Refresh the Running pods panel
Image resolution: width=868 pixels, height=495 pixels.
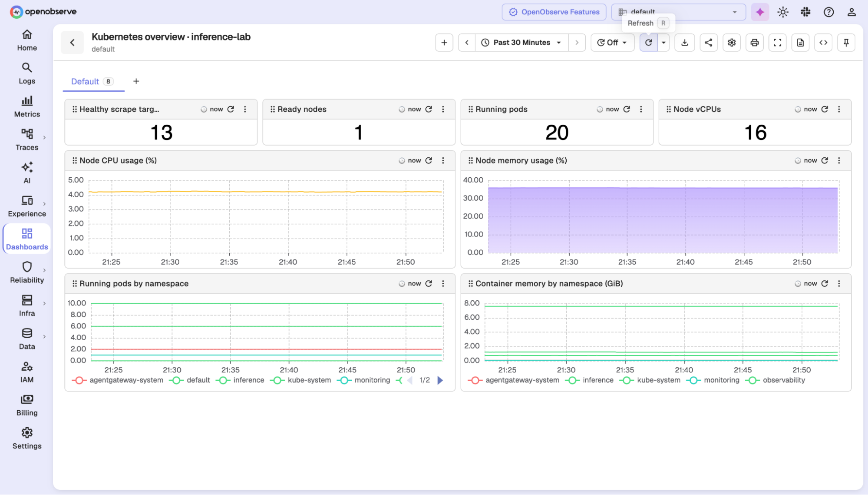(627, 109)
